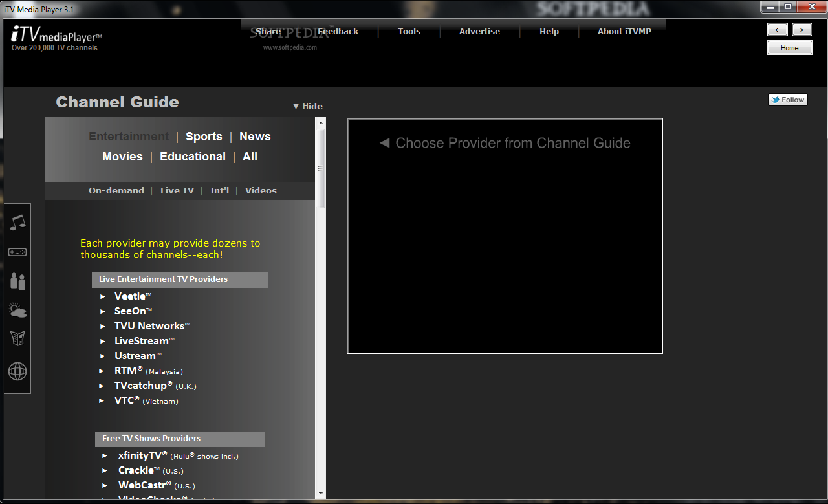Open the Crackle U.S. provider
828x504 pixels.
tap(151, 470)
